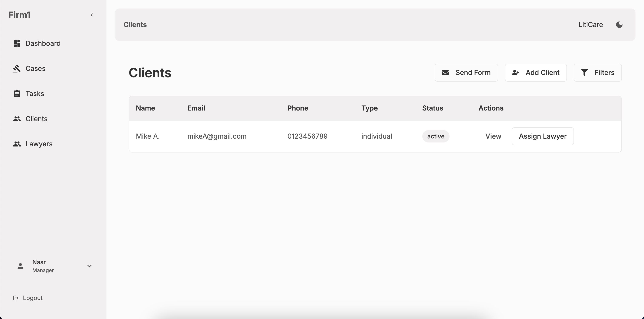Click the envelope icon on Send Form

pyautogui.click(x=445, y=72)
